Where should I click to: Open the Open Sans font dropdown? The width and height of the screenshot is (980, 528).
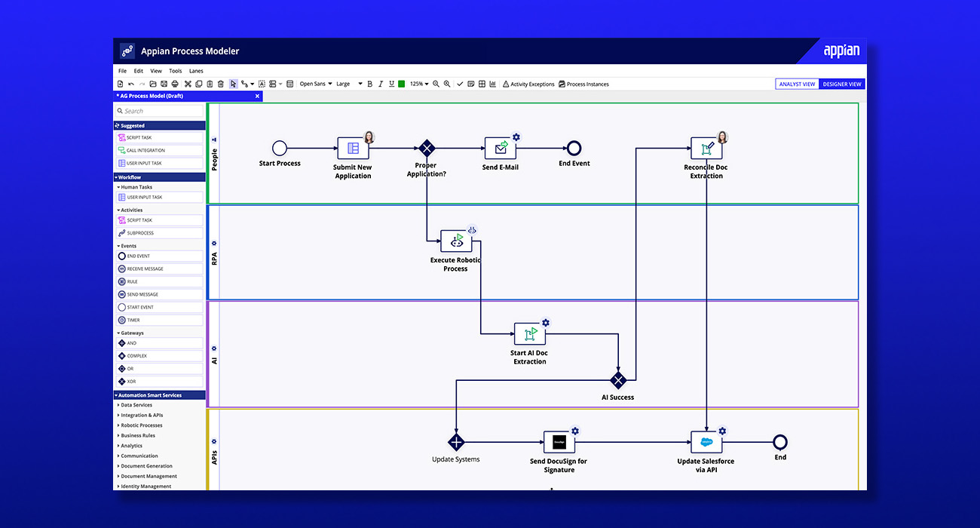pos(315,84)
